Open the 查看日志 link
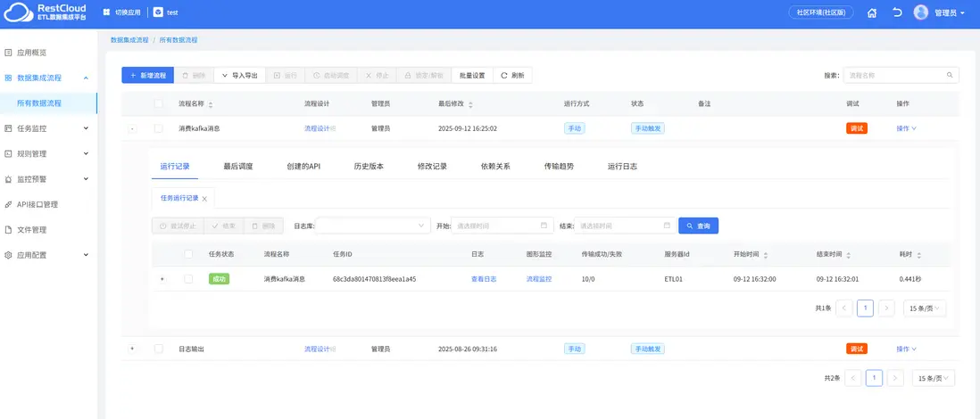This screenshot has height=419, width=980. coord(484,279)
